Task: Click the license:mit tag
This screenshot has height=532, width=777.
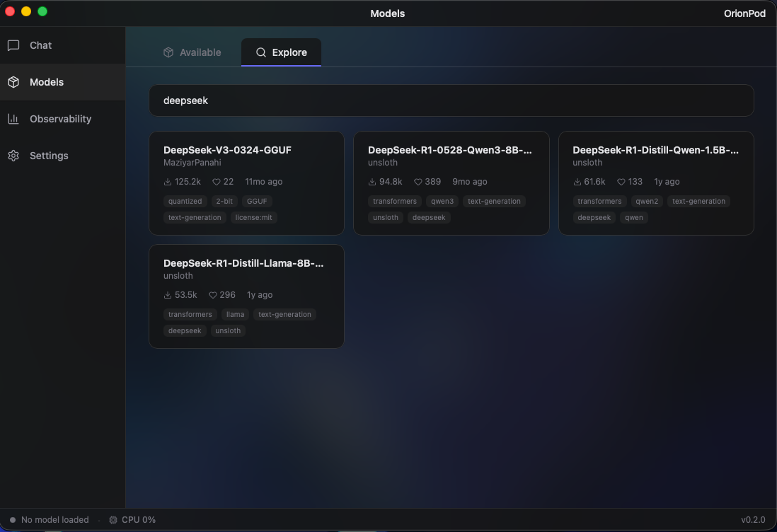Action: [253, 217]
